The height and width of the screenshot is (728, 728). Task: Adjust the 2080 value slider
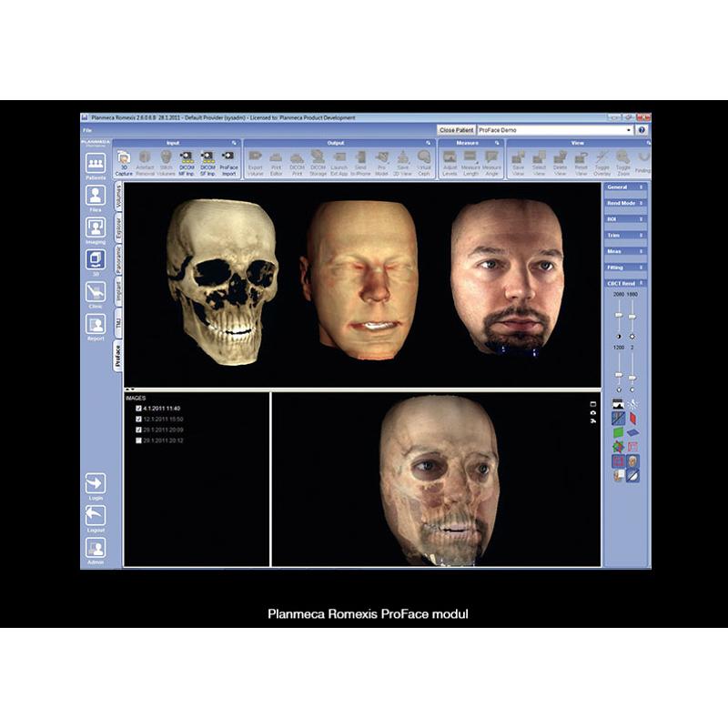[619, 315]
